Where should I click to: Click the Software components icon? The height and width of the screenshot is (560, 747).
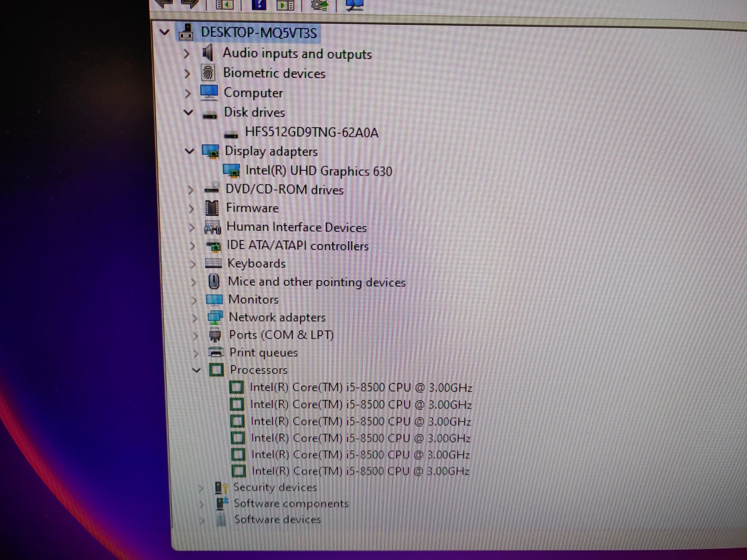pos(222,503)
